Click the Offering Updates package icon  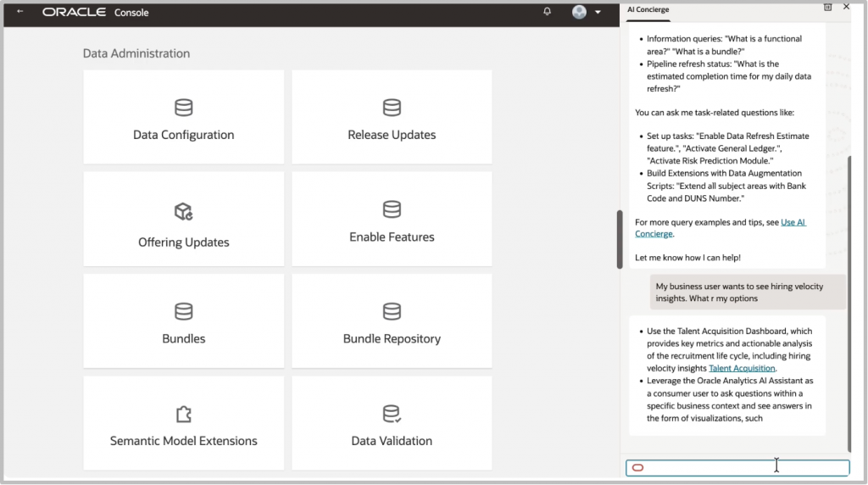[183, 211]
